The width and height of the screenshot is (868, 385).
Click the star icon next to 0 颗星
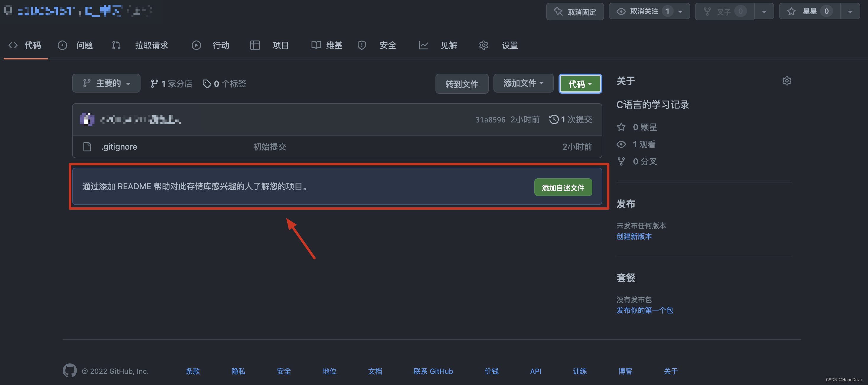pyautogui.click(x=621, y=127)
